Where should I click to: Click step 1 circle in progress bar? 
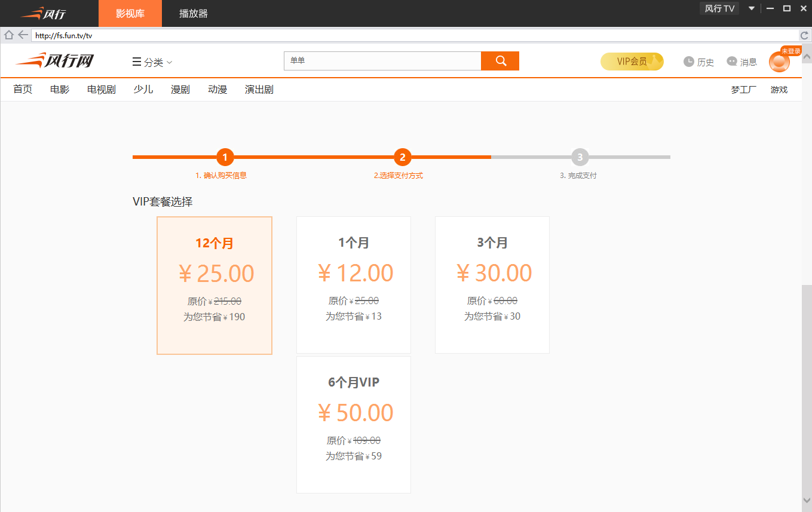[225, 158]
